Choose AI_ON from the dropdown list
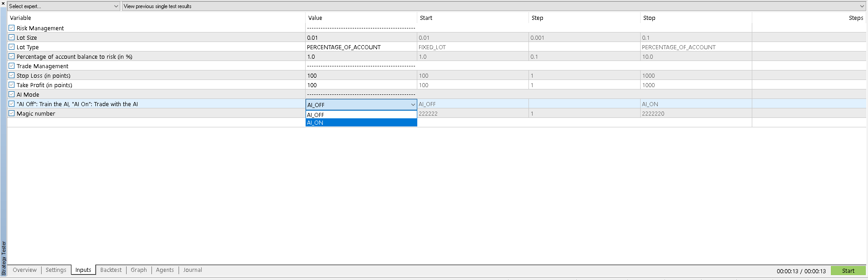This screenshot has width=868, height=280. (361, 123)
